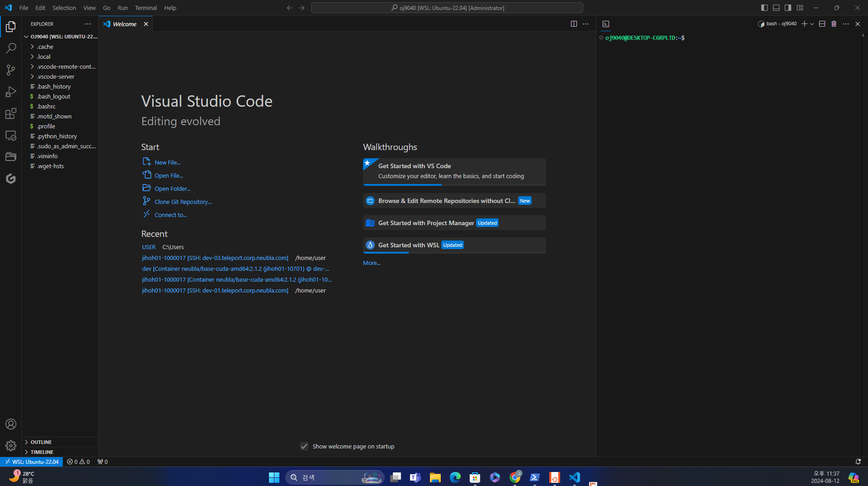Open the Manage gear icon

pos(11,446)
